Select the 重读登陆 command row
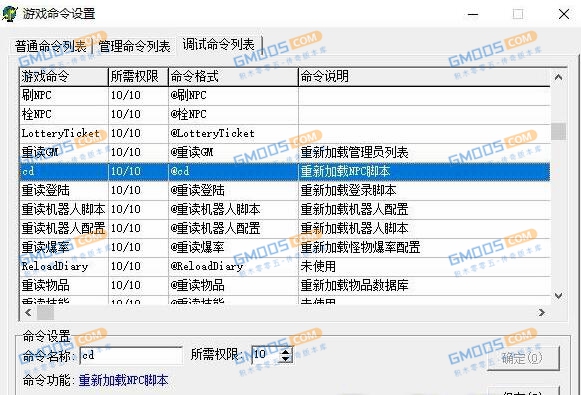Image resolution: width=581 pixels, height=395 pixels. click(285, 190)
